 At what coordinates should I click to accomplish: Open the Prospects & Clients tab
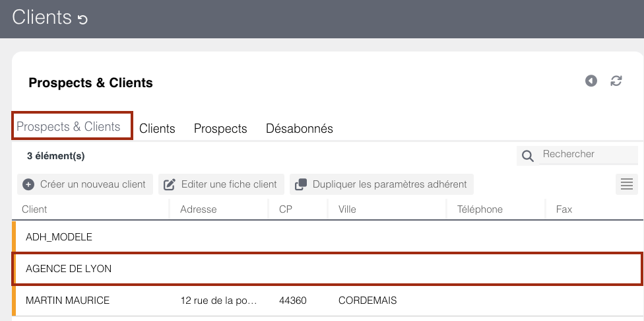pos(68,127)
